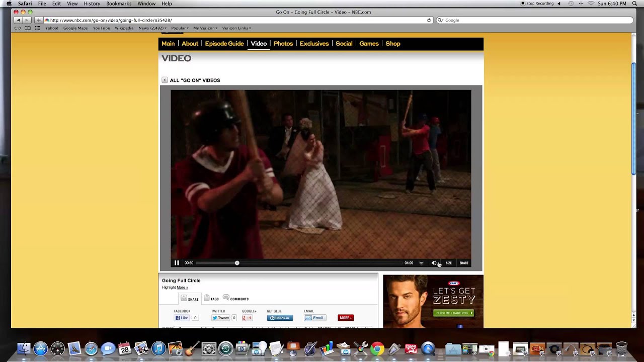Image resolution: width=644 pixels, height=362 pixels.
Task: Open the Wi-Fi status menu
Action: coord(591,4)
